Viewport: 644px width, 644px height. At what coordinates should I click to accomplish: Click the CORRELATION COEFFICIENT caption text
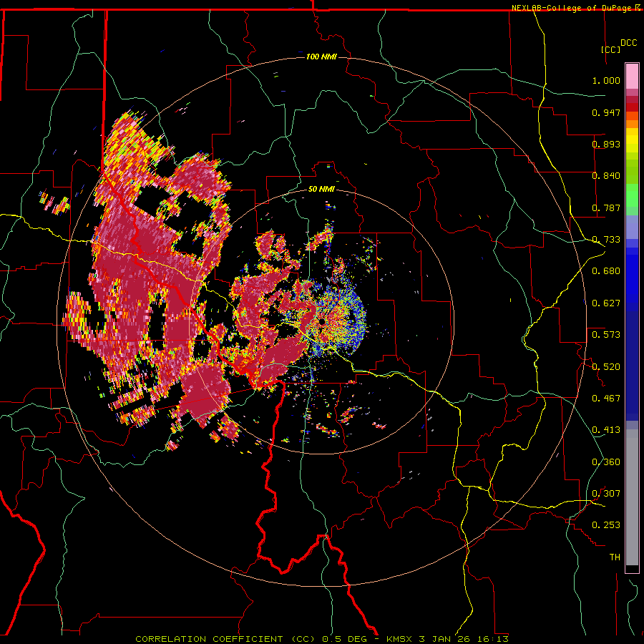(x=209, y=639)
